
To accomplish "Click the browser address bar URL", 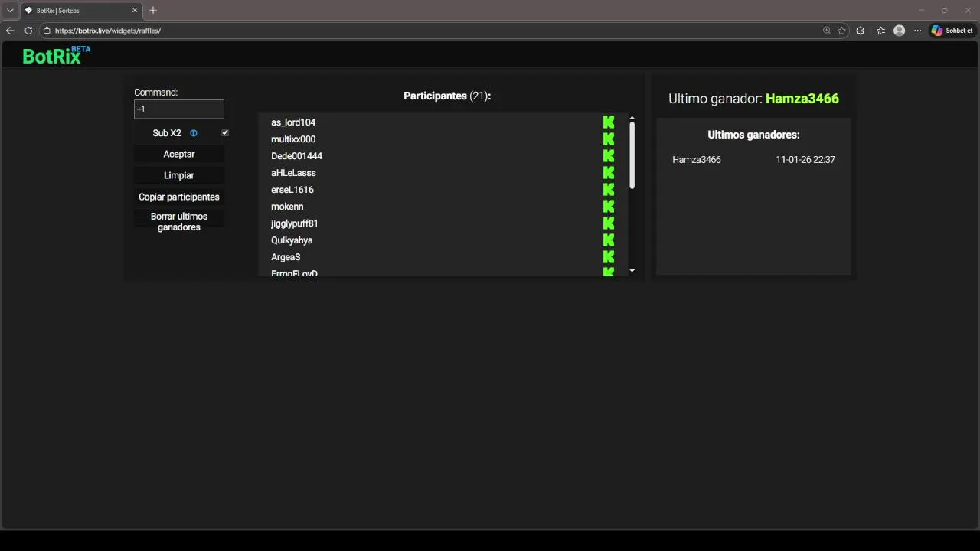I will tap(107, 31).
